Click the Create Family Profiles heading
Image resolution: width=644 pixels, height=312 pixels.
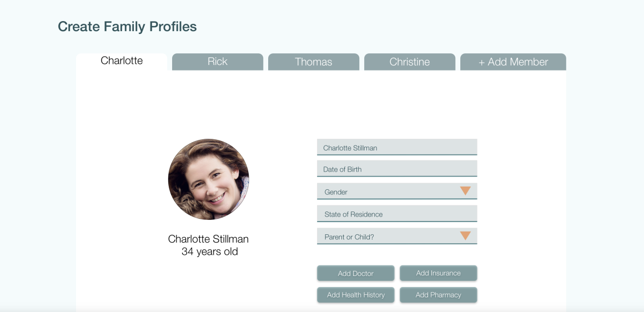tap(127, 26)
